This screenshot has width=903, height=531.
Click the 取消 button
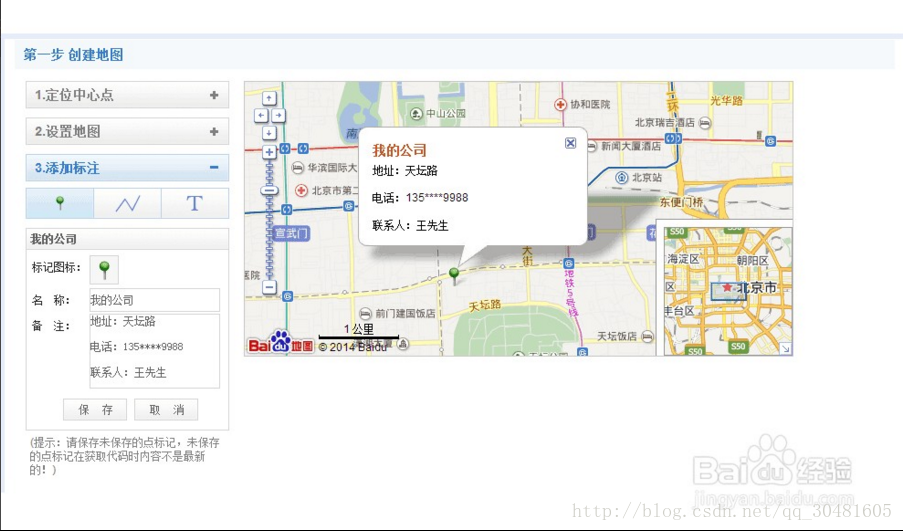pos(166,409)
